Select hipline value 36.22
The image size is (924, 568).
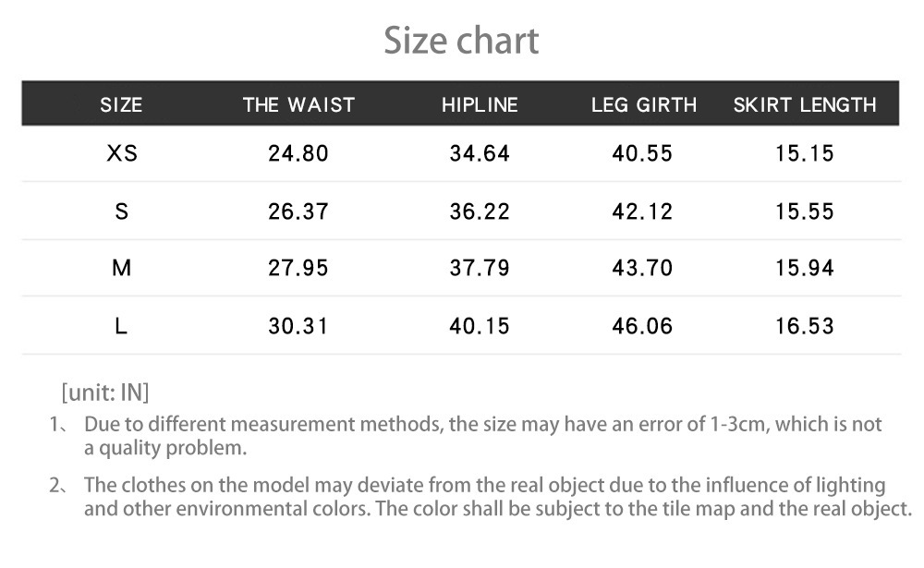[x=480, y=211]
